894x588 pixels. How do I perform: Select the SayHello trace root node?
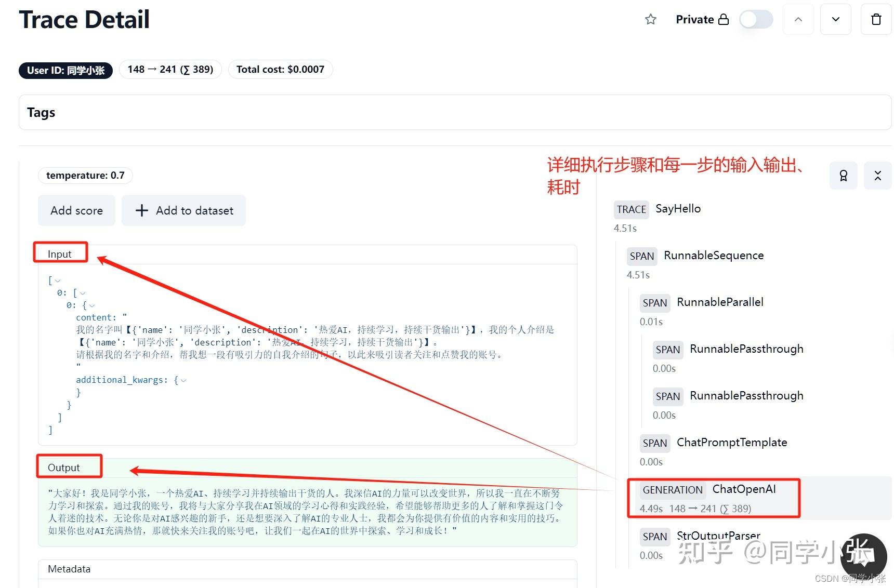(x=678, y=208)
